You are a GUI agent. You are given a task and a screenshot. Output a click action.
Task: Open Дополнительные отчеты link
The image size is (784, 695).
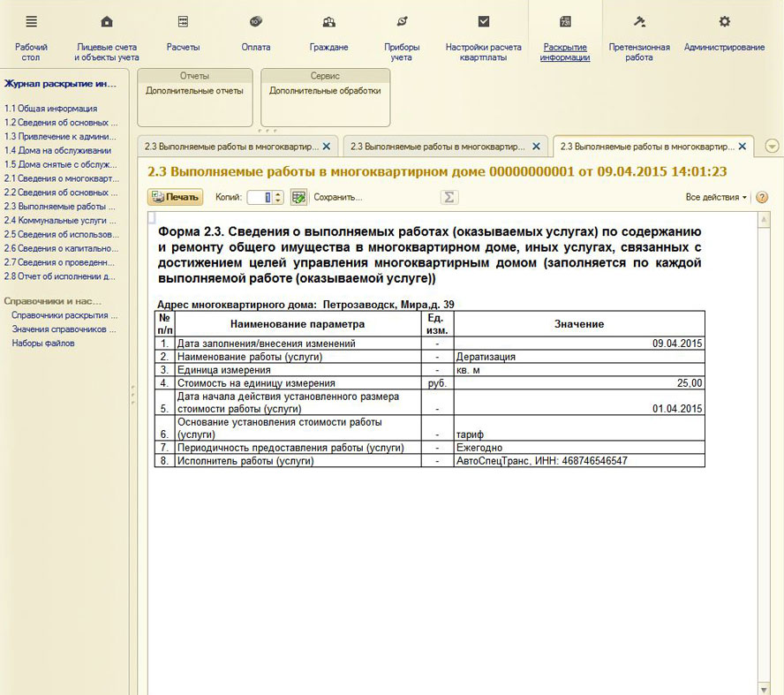click(x=194, y=91)
